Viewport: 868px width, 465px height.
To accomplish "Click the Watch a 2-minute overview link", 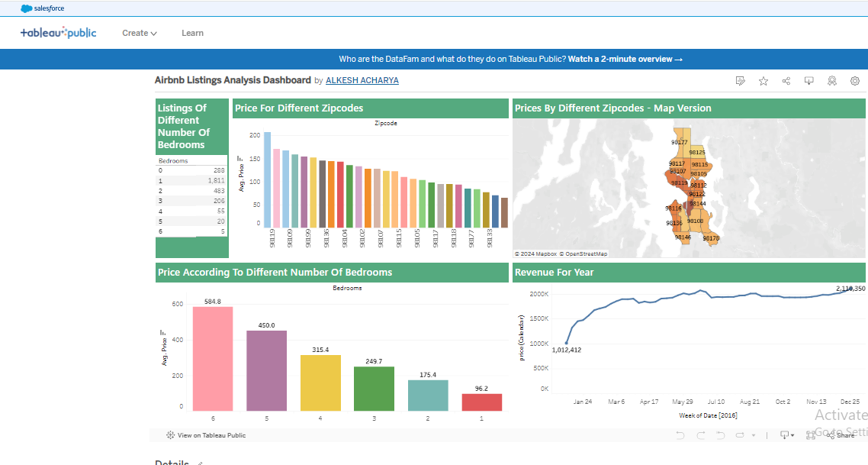I will point(625,59).
